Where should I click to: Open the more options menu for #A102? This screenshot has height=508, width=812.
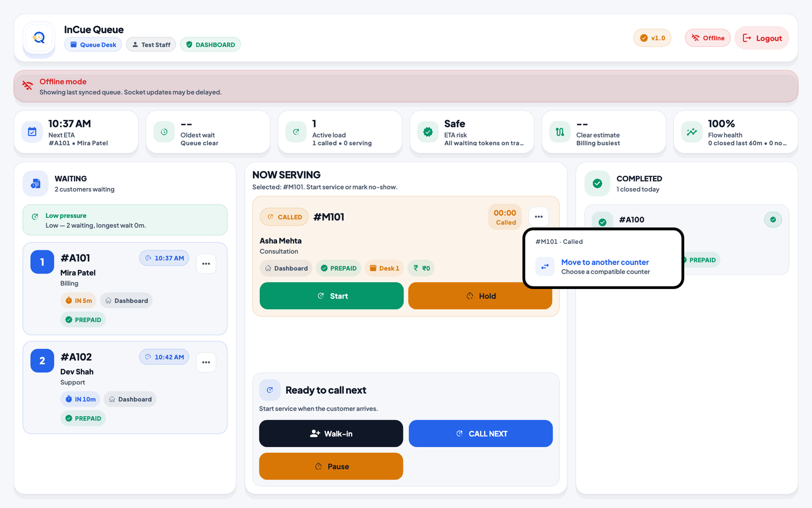click(206, 362)
